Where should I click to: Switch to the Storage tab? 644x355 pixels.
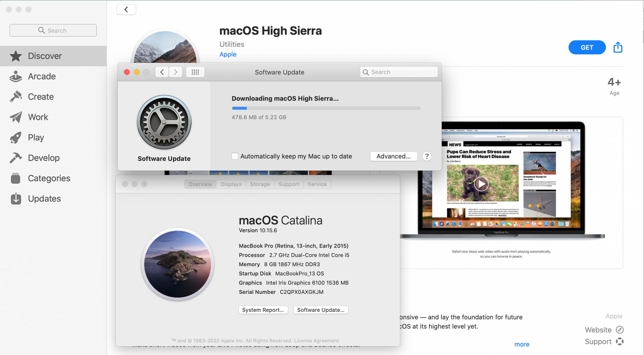tap(260, 184)
